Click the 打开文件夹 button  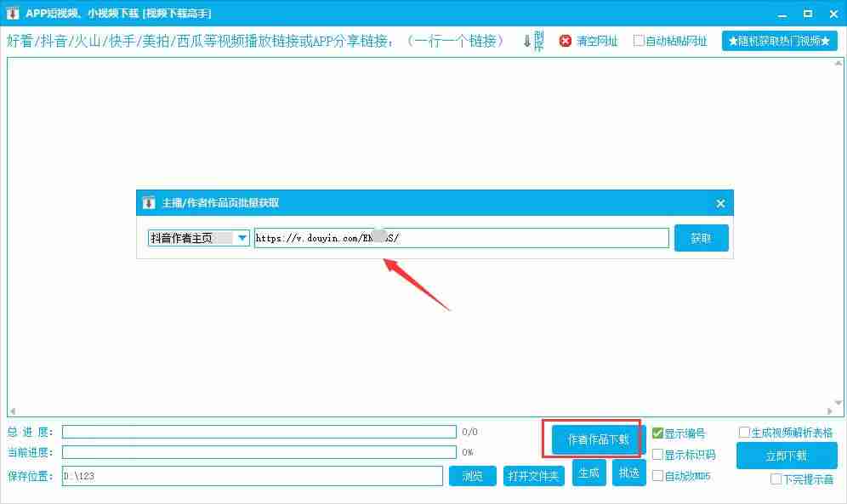click(534, 476)
